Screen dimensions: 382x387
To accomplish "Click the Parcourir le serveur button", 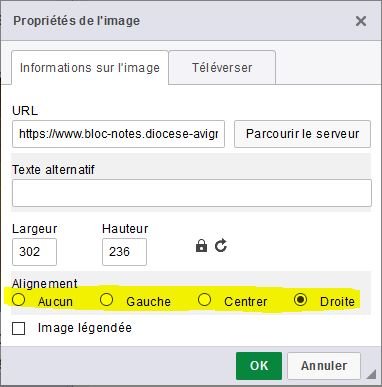I will (302, 134).
